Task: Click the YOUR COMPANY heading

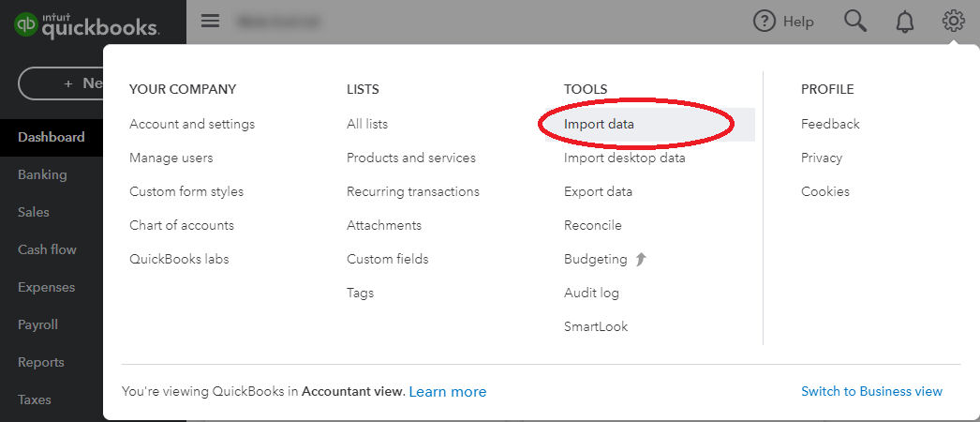Action: pyautogui.click(x=183, y=89)
